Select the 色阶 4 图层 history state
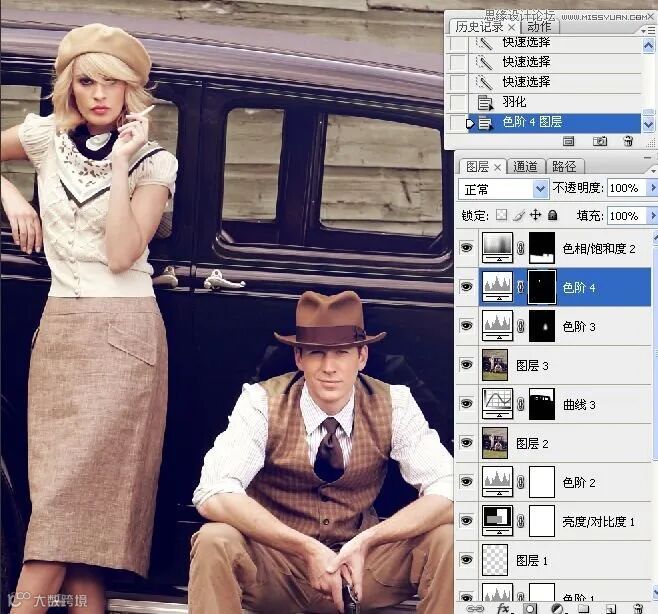The height and width of the screenshot is (614, 658). point(554,123)
